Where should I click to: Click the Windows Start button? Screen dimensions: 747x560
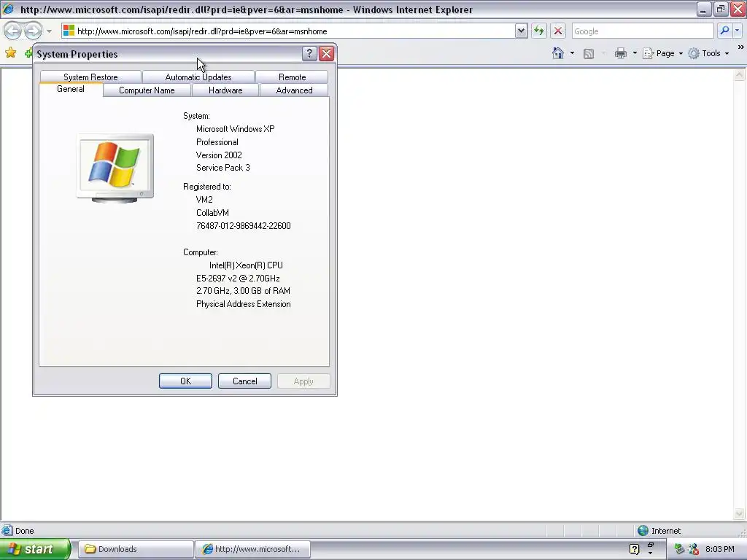[34, 549]
